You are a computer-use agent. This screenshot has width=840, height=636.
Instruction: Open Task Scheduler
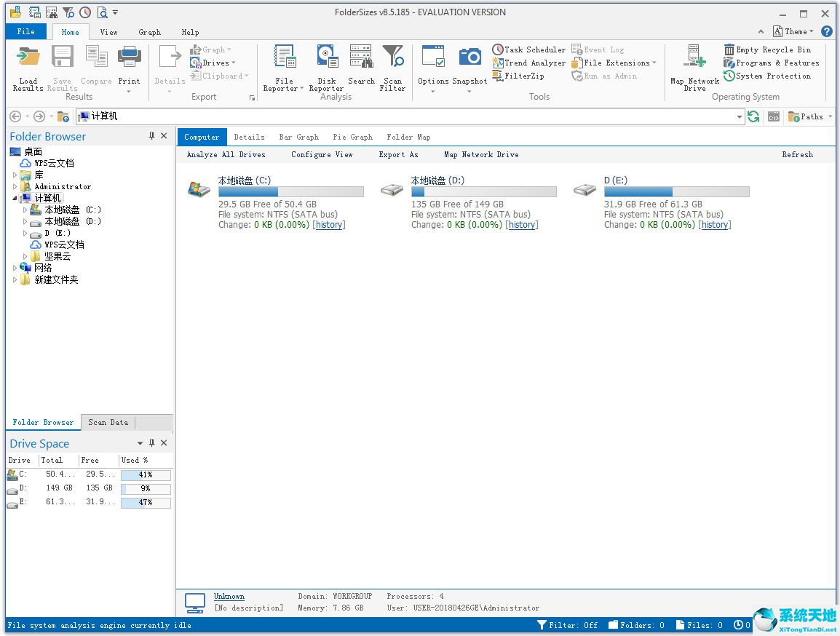point(528,49)
